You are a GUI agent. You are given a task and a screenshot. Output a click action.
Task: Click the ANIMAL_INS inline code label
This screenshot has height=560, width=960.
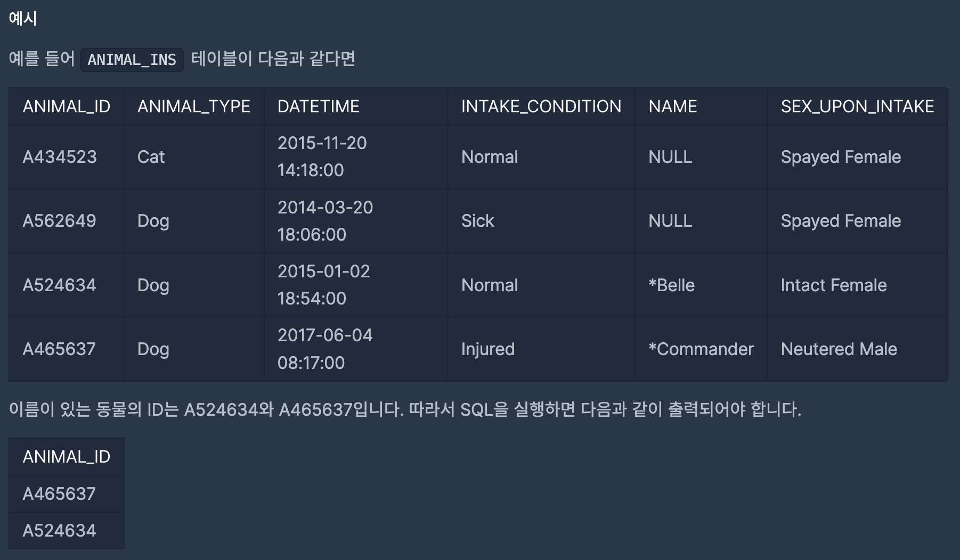132,60
